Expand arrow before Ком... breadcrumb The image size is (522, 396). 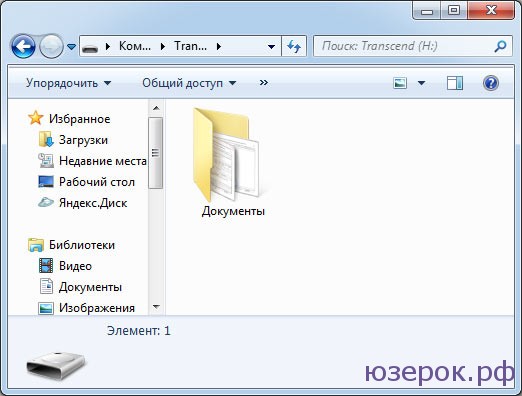click(x=107, y=46)
